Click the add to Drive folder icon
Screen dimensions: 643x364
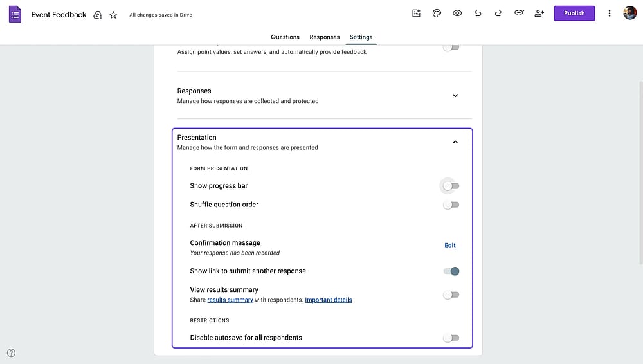[98, 15]
